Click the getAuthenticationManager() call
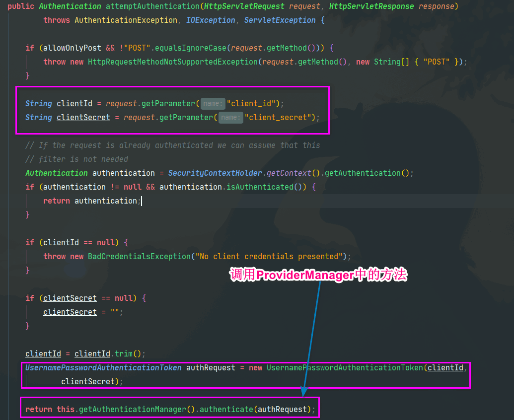This screenshot has width=514, height=420. tap(137, 410)
